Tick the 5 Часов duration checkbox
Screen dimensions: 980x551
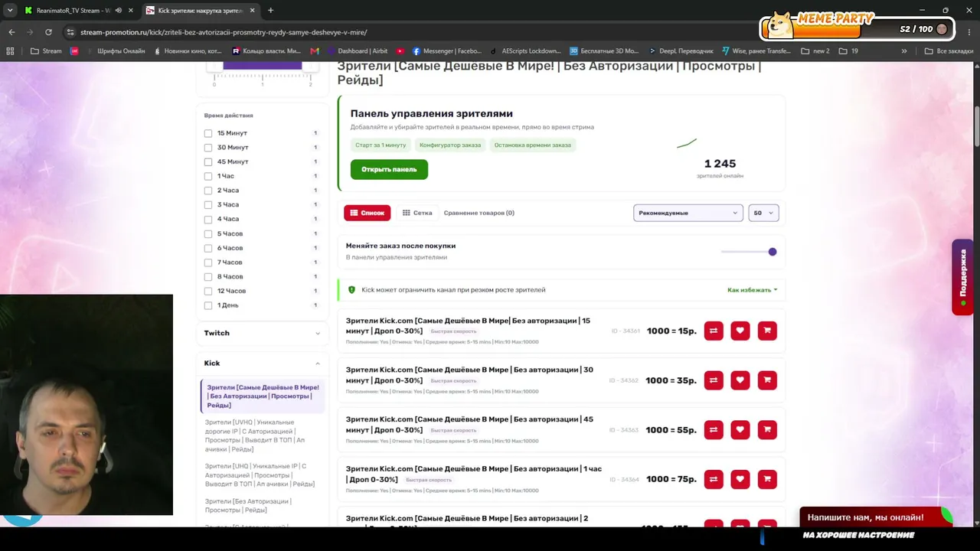[208, 233]
